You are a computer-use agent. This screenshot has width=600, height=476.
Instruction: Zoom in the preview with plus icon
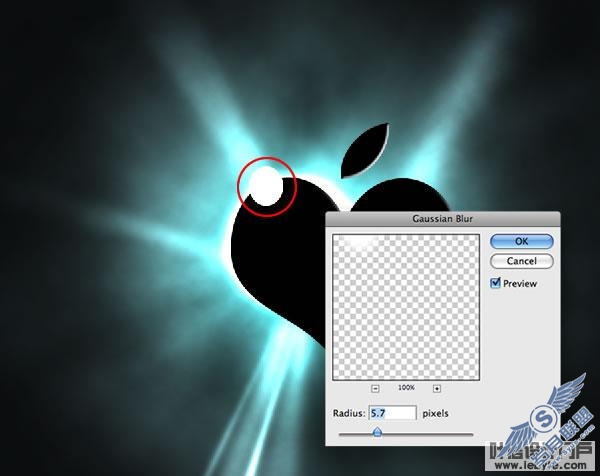437,388
